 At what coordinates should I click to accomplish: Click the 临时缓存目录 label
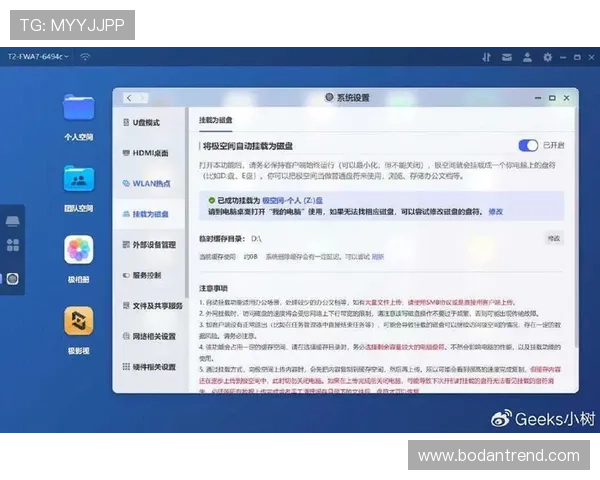[x=222, y=239]
